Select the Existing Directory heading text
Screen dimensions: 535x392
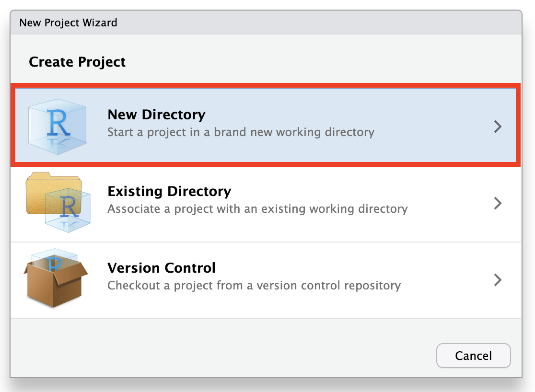169,192
